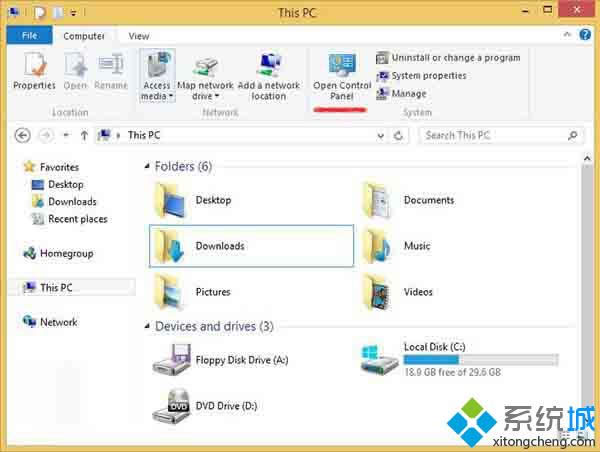Refresh the This PC view
The image size is (600, 452).
pyautogui.click(x=398, y=135)
